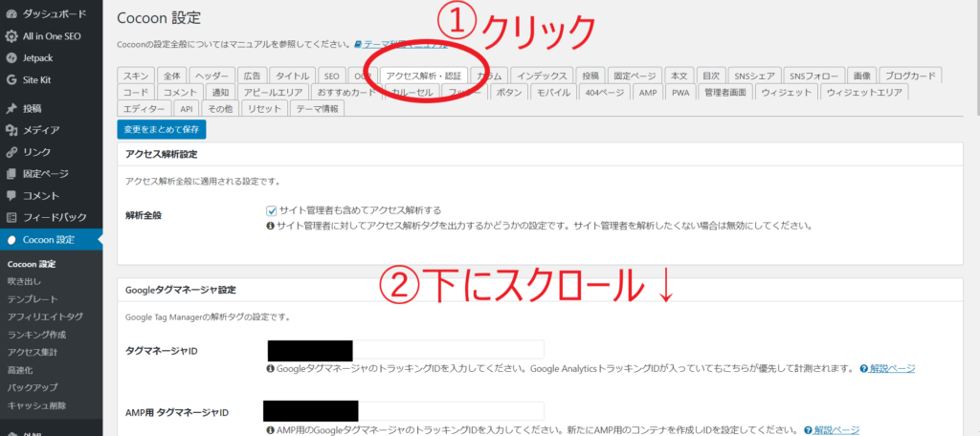Open the タイトル tab
The height and width of the screenshot is (436, 980).
293,76
